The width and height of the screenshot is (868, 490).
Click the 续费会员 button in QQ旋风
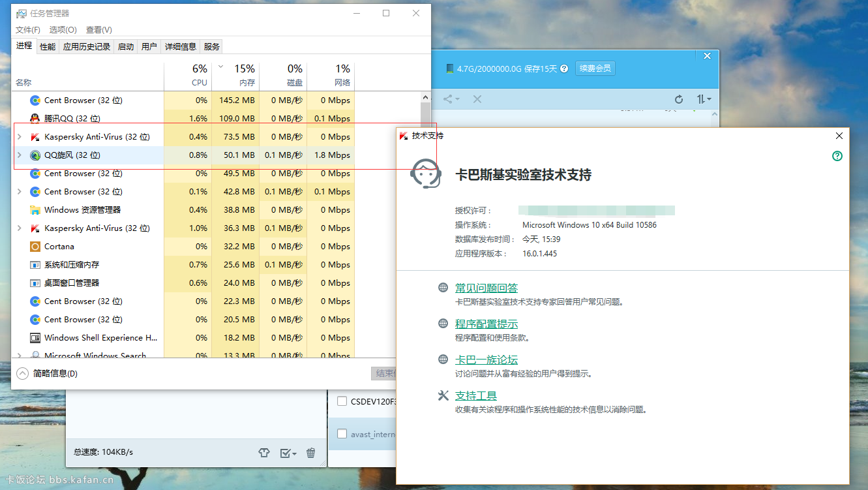(595, 68)
